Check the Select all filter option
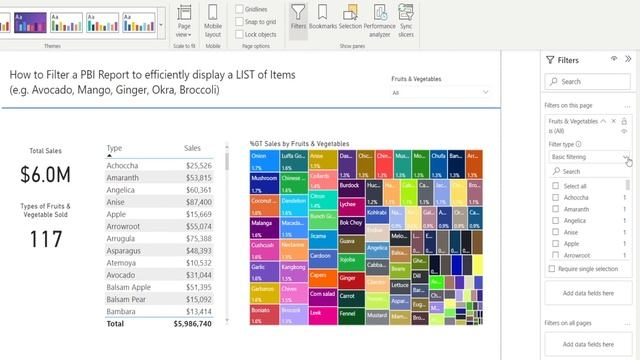Screen dimensions: 640x360 coord(556,186)
